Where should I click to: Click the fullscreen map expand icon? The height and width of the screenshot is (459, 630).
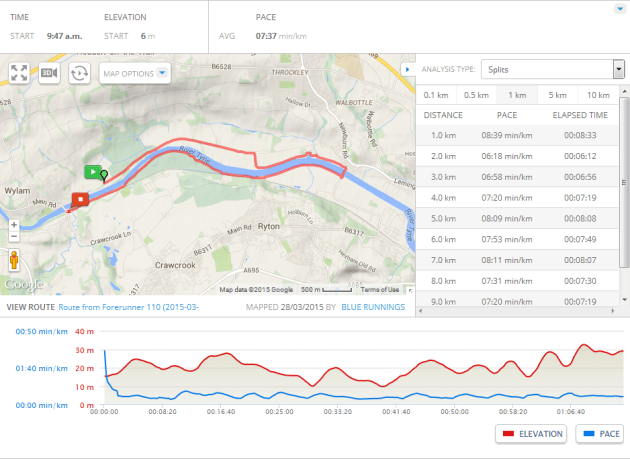click(19, 73)
